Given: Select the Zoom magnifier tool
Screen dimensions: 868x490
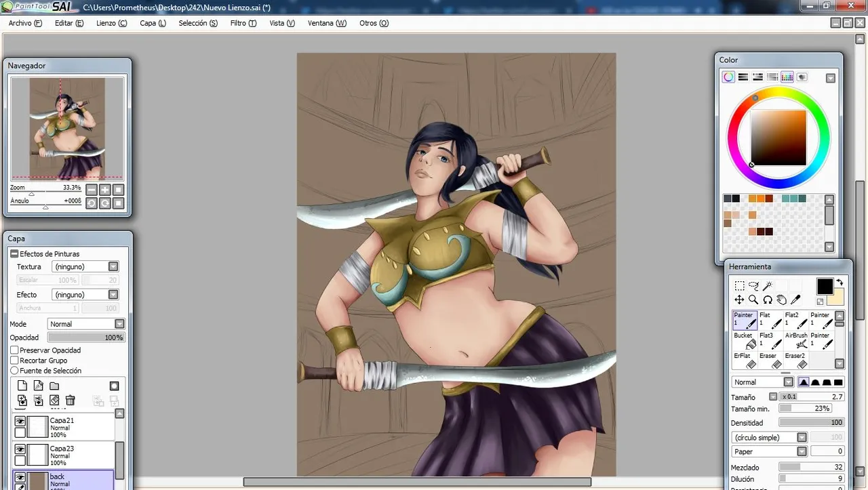Looking at the screenshot, I should pyautogui.click(x=753, y=300).
